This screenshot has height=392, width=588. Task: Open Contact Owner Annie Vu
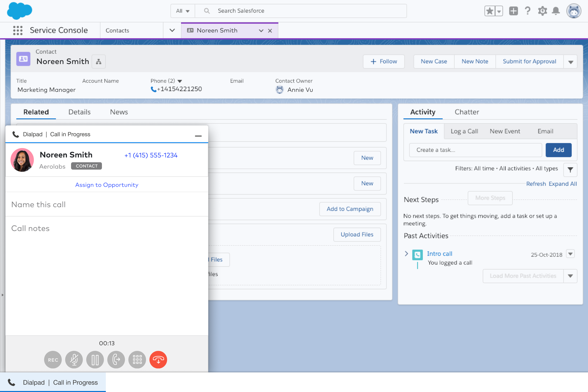(300, 90)
